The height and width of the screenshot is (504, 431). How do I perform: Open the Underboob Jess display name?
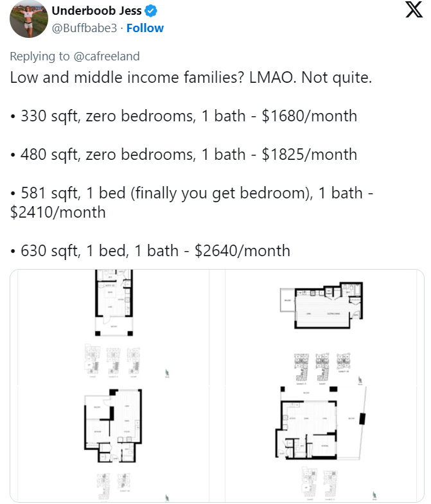click(x=96, y=11)
